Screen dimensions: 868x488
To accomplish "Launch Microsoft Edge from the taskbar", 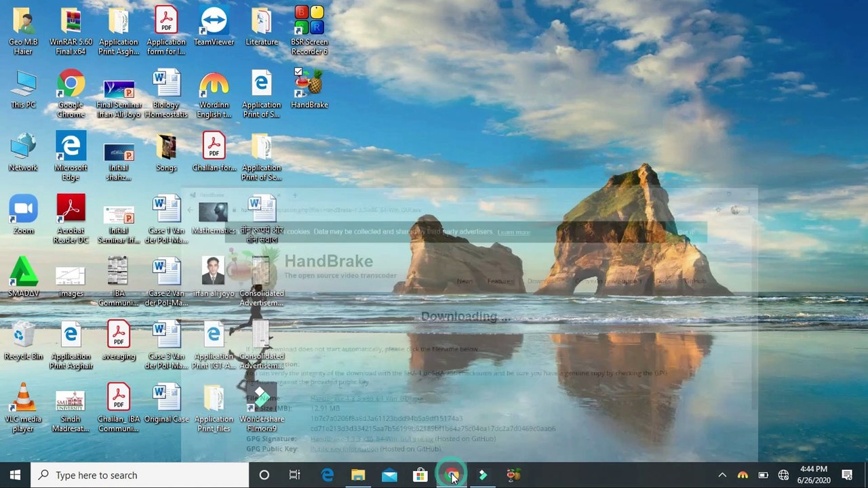I will pyautogui.click(x=327, y=475).
